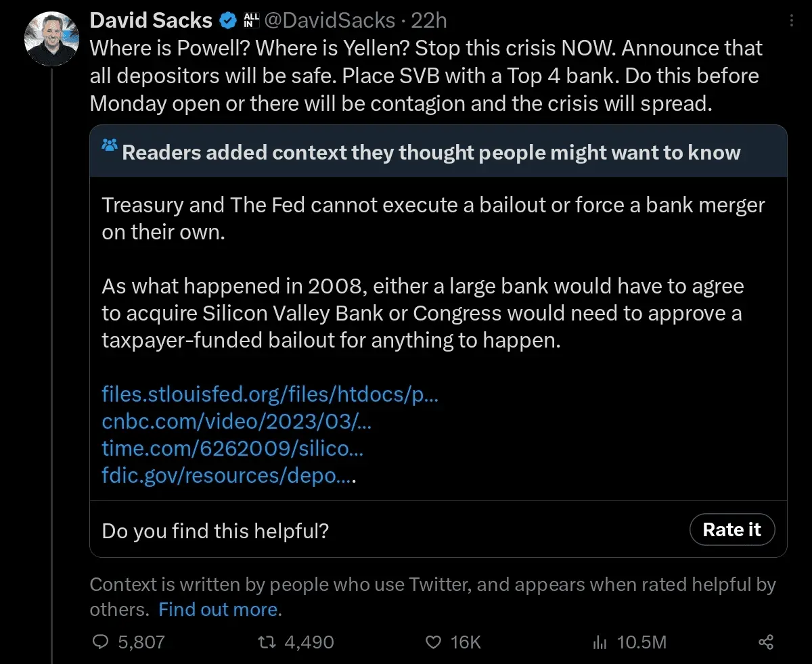
Task: Open the time.com article link
Action: (233, 448)
